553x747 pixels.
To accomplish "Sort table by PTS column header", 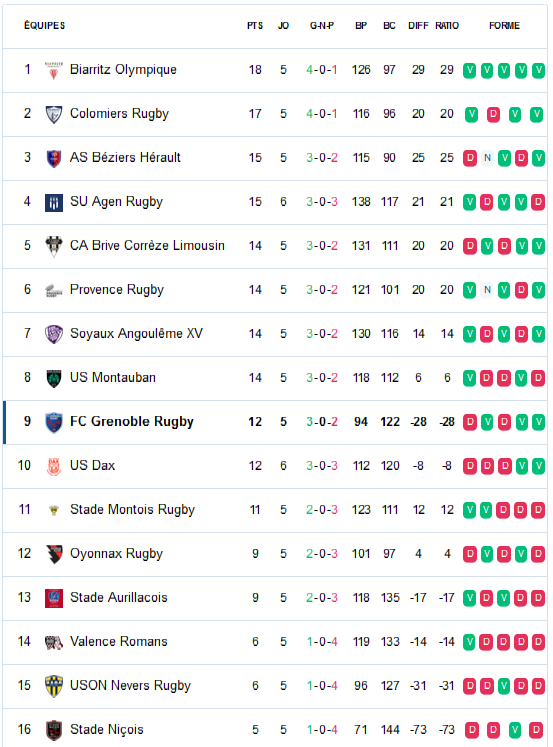I will 255,26.
